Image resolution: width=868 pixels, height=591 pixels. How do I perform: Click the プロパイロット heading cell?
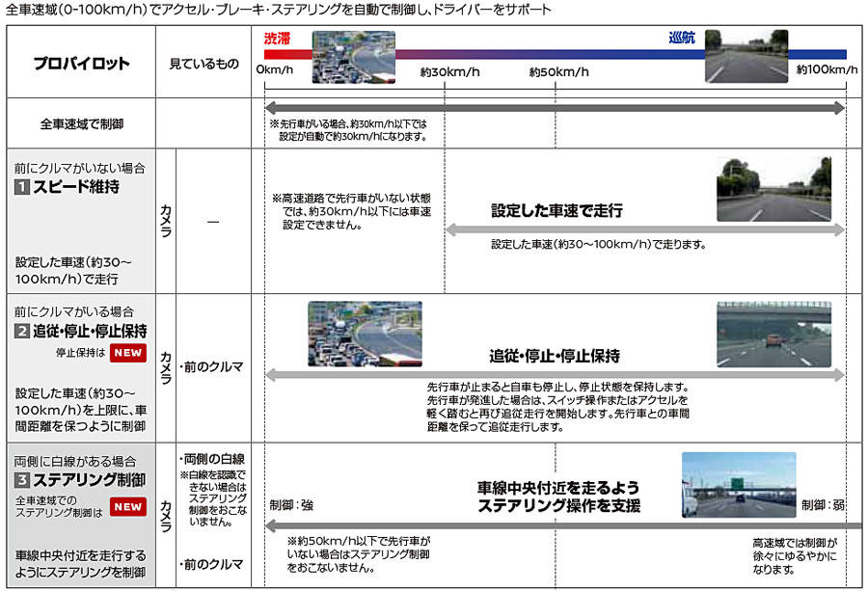pos(81,63)
